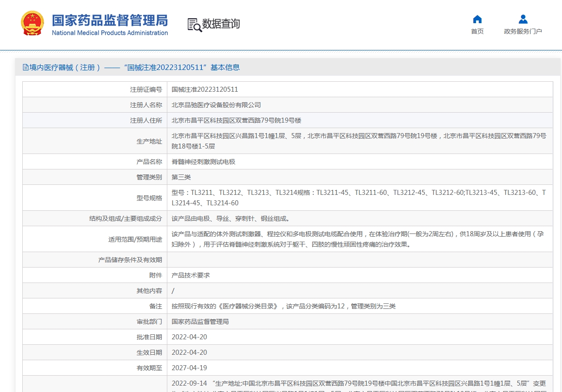Click the 生产地址 multi-line address value
Image resolution: width=562 pixels, height=392 pixels.
pyautogui.click(x=359, y=141)
